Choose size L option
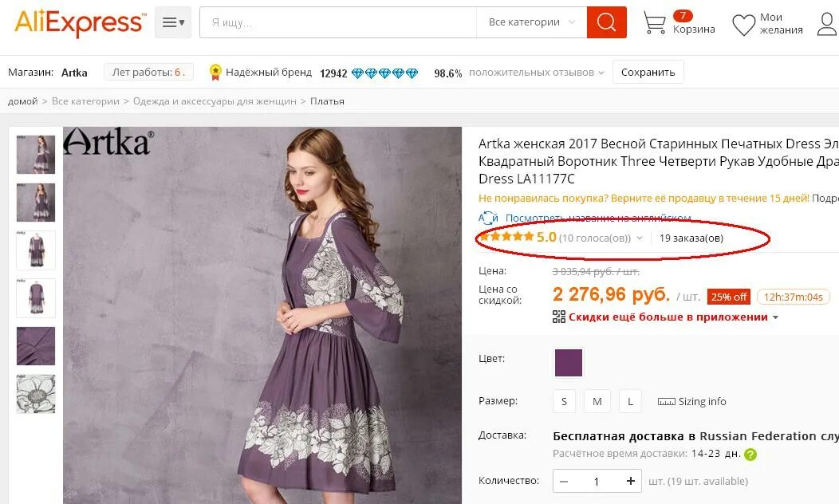Screen dimensions: 839x504 coord(630,401)
